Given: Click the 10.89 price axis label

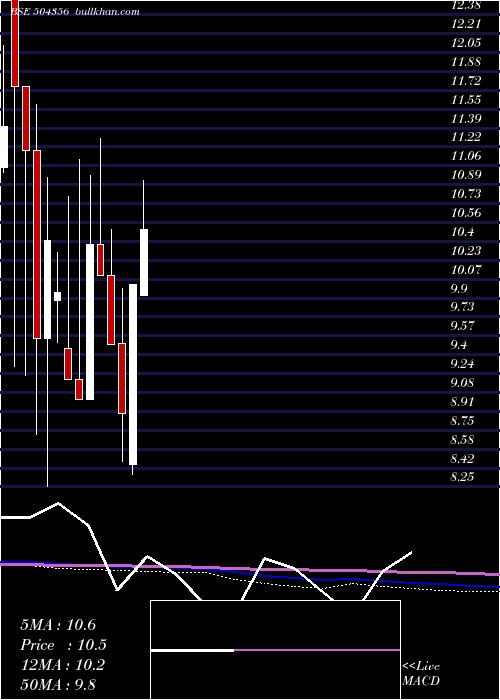Looking at the screenshot, I should point(466,175).
